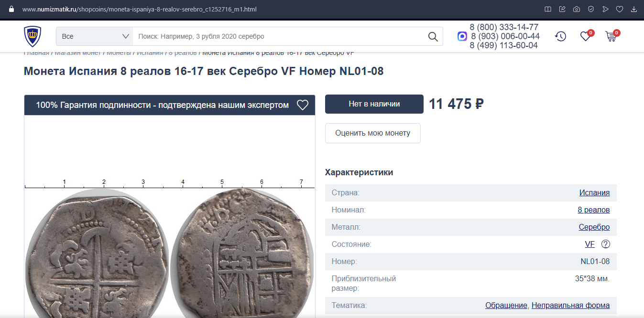Click the Numizmatik shield logo
The image size is (644, 318).
[33, 36]
